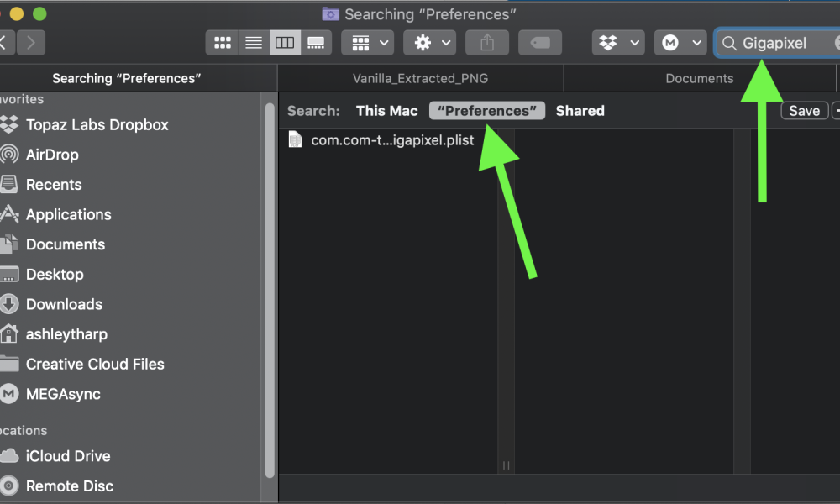Open Remote Disc in the sidebar
840x504 pixels.
pyautogui.click(x=70, y=486)
